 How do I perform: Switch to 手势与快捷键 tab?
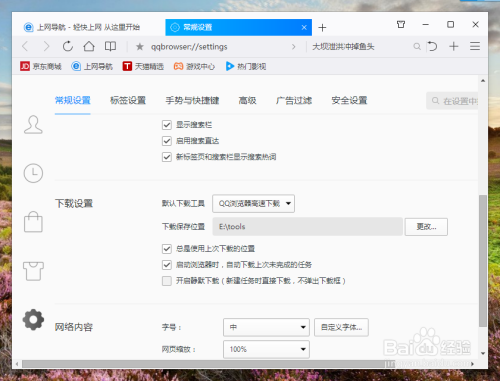192,100
